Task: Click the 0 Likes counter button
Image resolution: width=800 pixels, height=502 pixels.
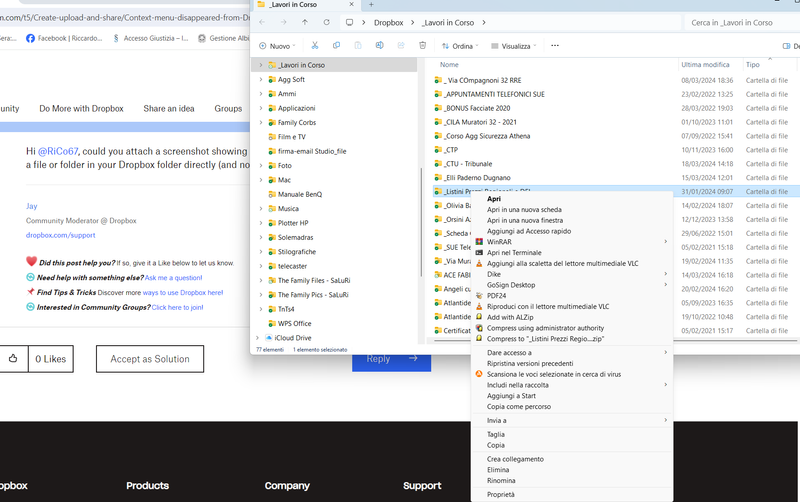Action: tap(51, 359)
